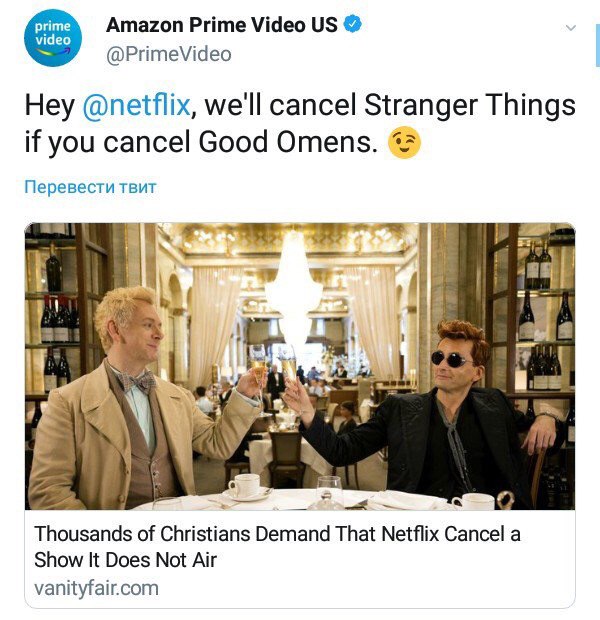
Task: Click the text 'if you cancel Good Omens.'
Action: [x=201, y=142]
